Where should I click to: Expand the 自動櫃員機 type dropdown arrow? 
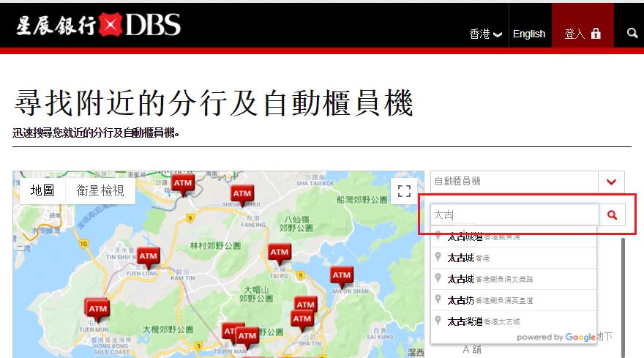612,182
